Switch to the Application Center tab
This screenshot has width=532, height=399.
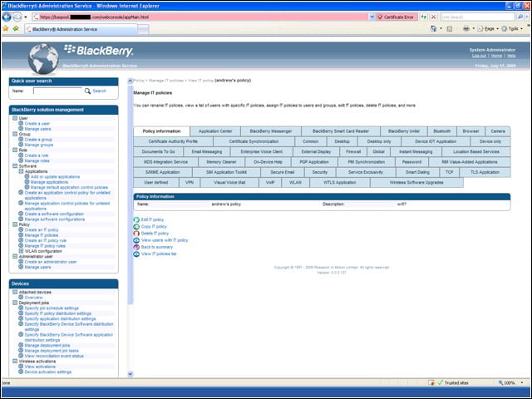[215, 131]
